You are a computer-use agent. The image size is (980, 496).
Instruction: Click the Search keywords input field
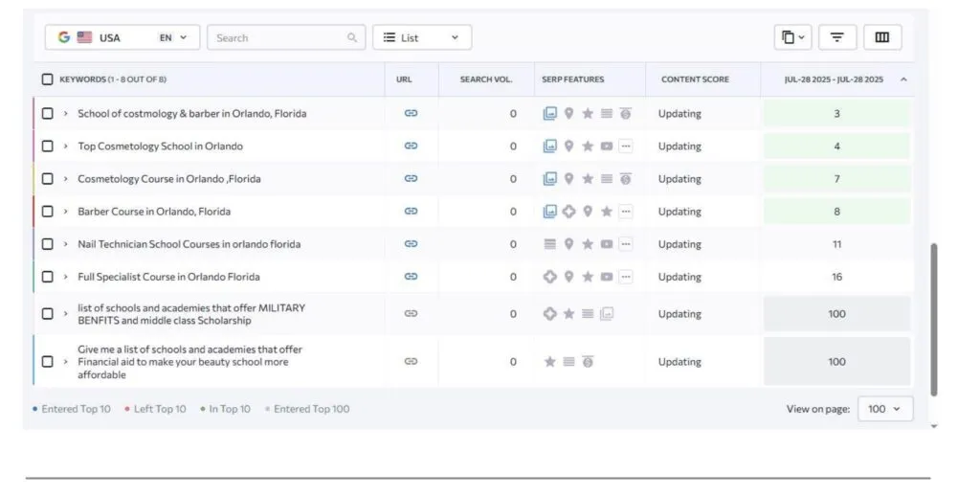286,37
